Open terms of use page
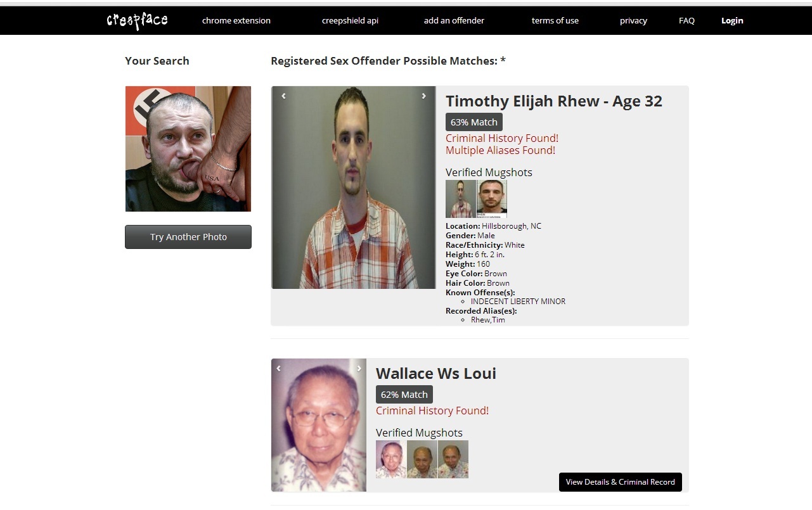Viewport: 812px width, 510px height. point(555,20)
